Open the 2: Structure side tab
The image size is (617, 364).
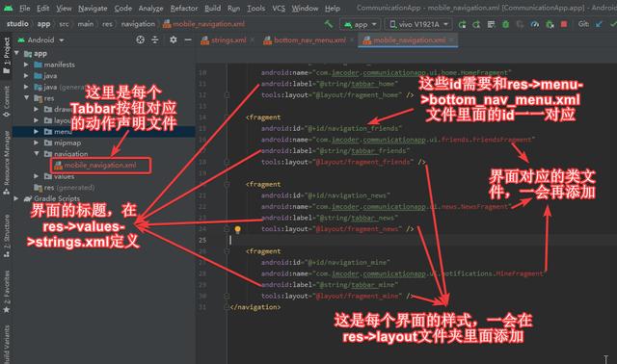click(7, 236)
